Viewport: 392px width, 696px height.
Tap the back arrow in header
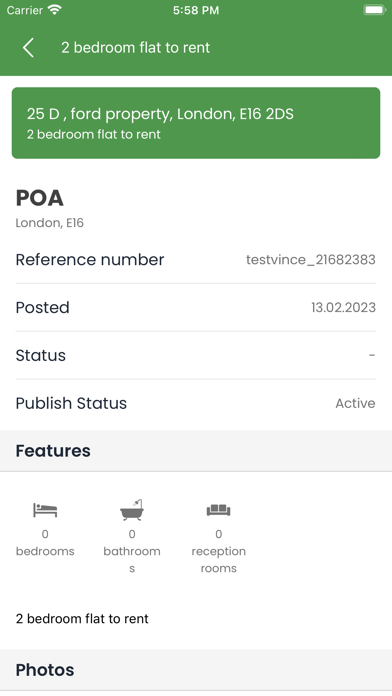28,47
